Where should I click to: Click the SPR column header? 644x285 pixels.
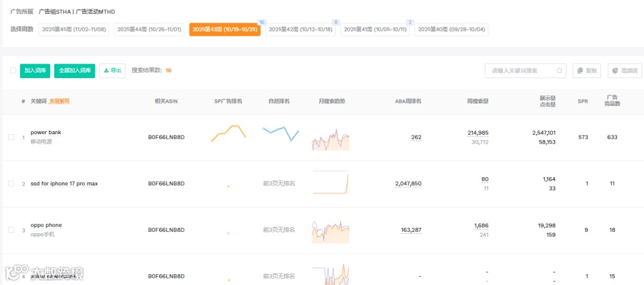coord(583,101)
